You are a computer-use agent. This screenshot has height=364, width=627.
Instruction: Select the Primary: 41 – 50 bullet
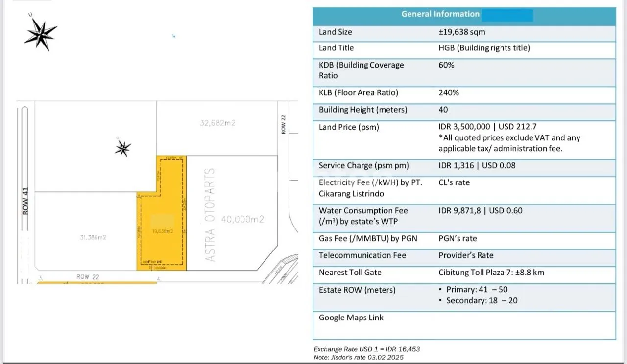pos(477,290)
